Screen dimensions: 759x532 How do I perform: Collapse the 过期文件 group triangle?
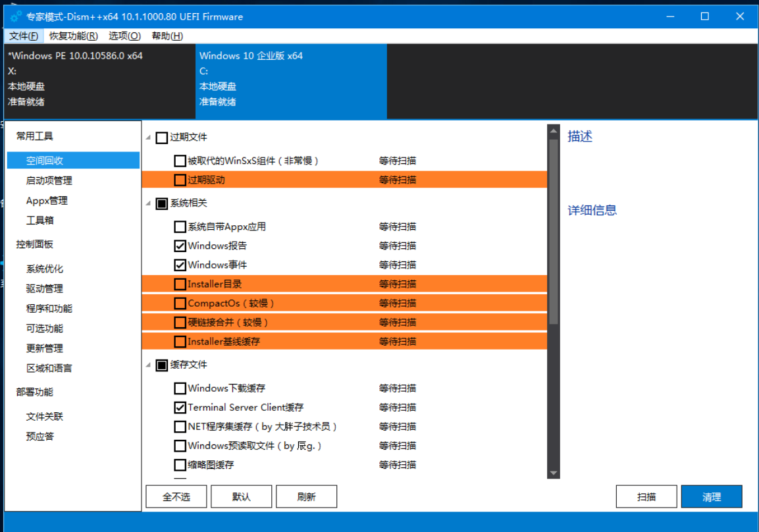[148, 138]
